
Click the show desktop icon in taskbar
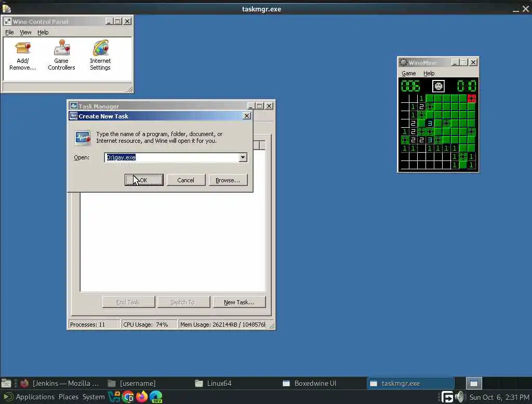click(6, 384)
